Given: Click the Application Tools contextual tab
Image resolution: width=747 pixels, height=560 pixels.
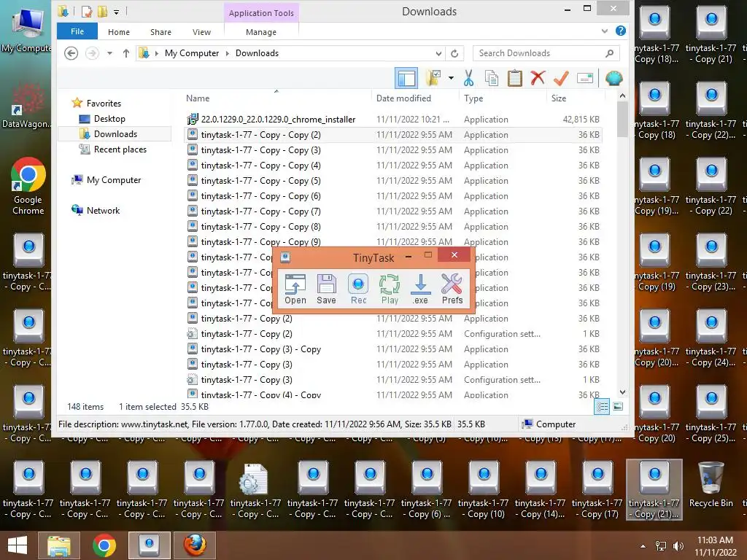Looking at the screenshot, I should point(261,13).
